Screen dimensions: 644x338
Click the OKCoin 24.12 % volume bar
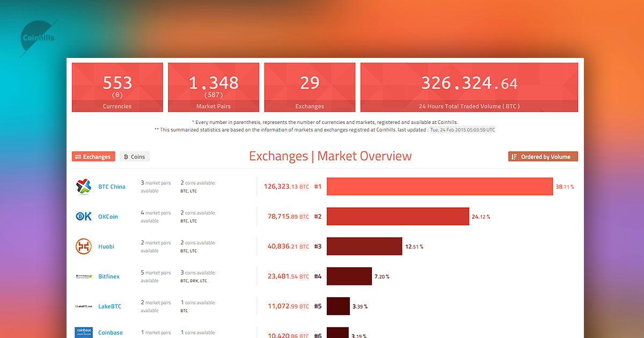(x=398, y=217)
